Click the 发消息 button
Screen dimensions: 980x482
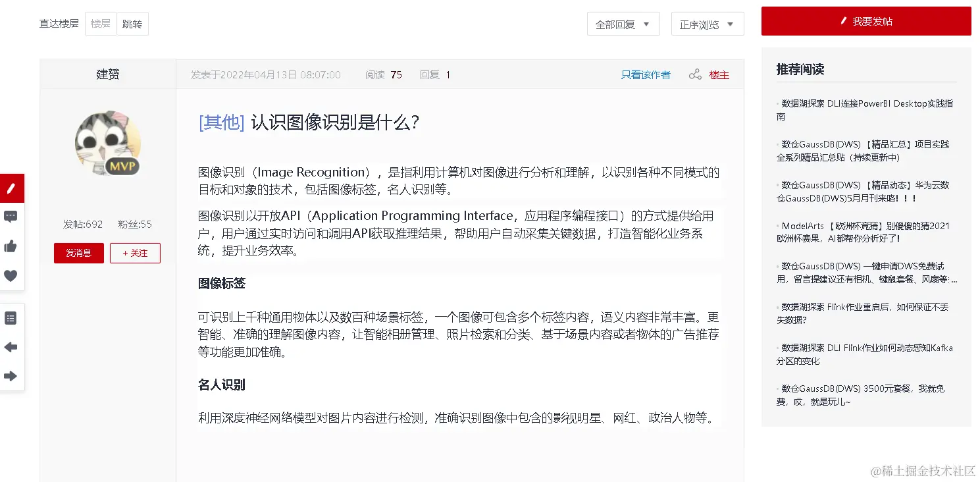(79, 253)
